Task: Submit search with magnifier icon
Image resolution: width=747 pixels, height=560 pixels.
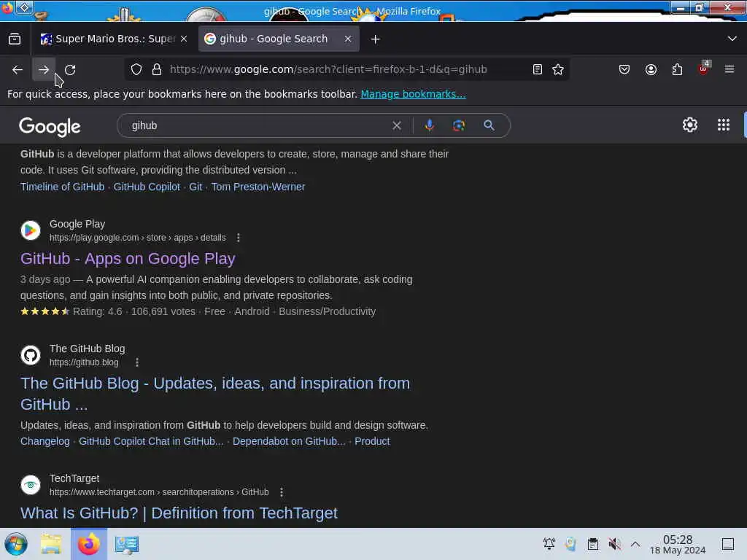Action: 489,125
